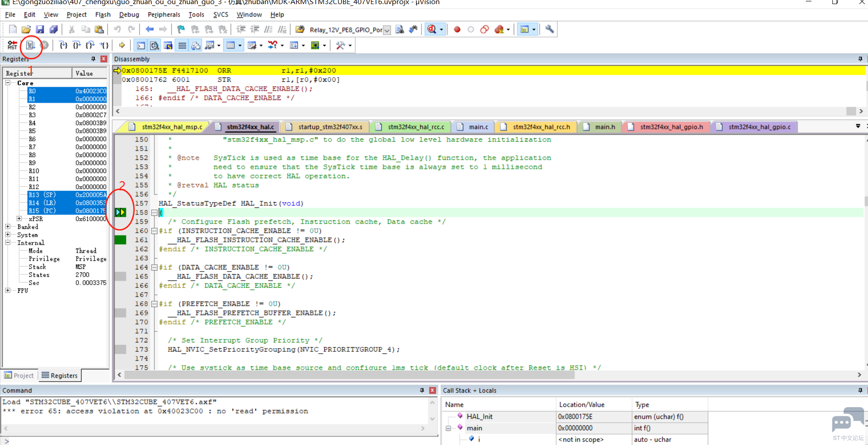The image size is (868, 445).
Task: Open the editor tab list dropdown arrow
Action: pyautogui.click(x=858, y=126)
